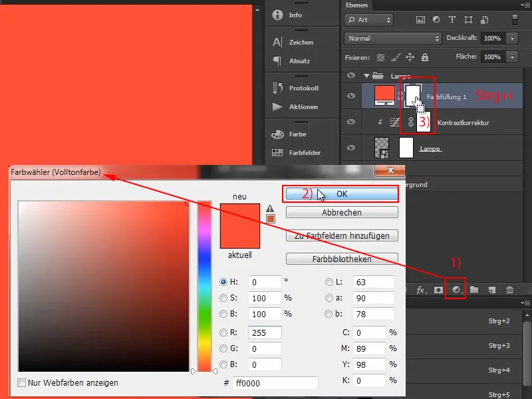The width and height of the screenshot is (532, 399).
Task: Filter layers by adjustment layers icon
Action: [436, 20]
